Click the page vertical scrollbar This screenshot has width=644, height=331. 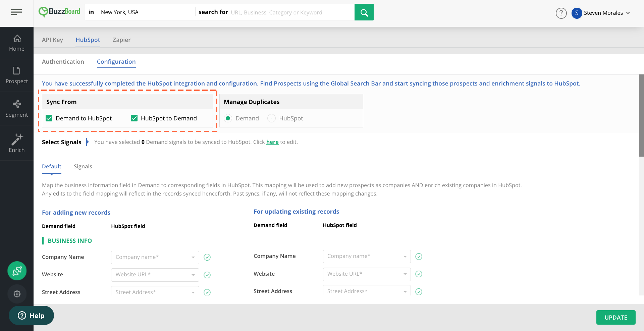coord(641,115)
